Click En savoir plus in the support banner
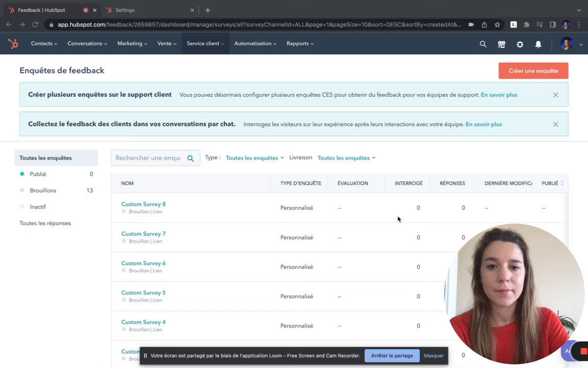 (499, 95)
